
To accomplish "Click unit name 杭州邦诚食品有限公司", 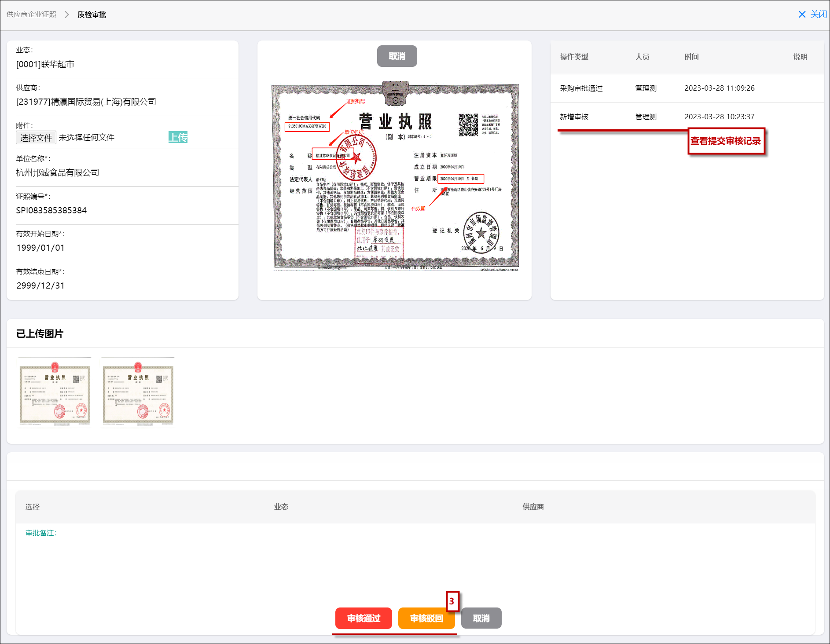I will point(58,172).
